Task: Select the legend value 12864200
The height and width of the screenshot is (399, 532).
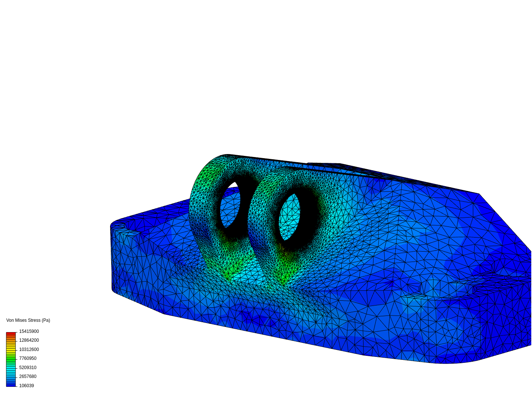Action: (29, 340)
